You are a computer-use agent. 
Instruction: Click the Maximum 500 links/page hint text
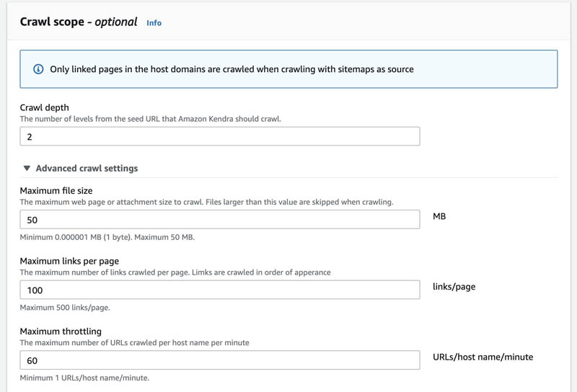65,308
